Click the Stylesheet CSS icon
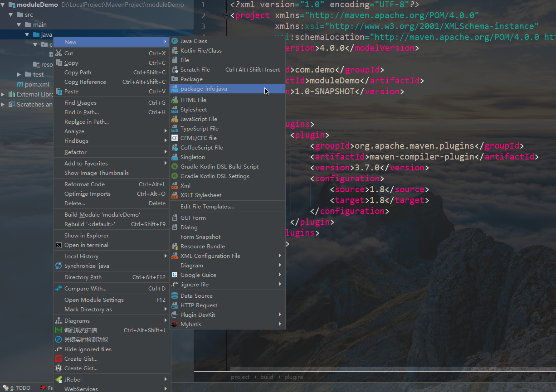Viewport: 556px width, 392px height. click(175, 109)
